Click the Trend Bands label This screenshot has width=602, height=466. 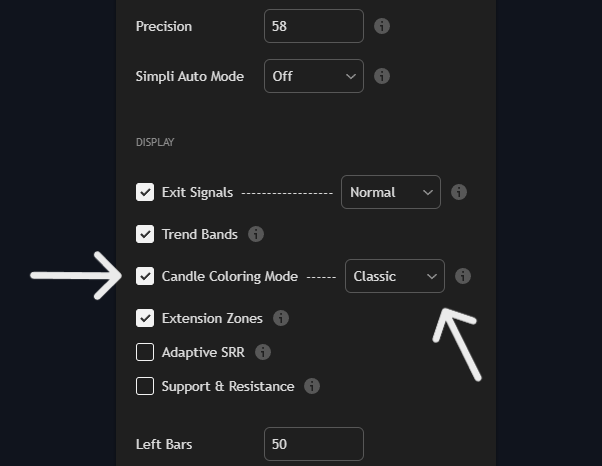pyautogui.click(x=200, y=234)
